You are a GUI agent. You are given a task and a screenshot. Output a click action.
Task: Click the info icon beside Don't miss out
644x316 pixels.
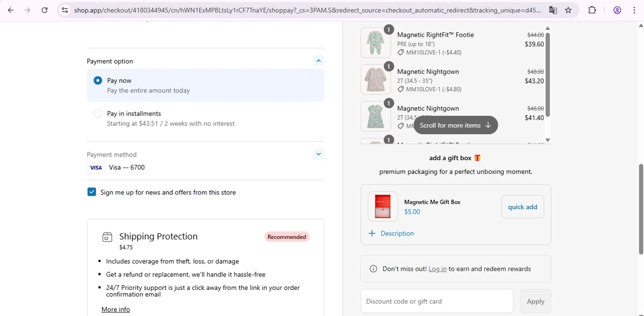tap(374, 269)
